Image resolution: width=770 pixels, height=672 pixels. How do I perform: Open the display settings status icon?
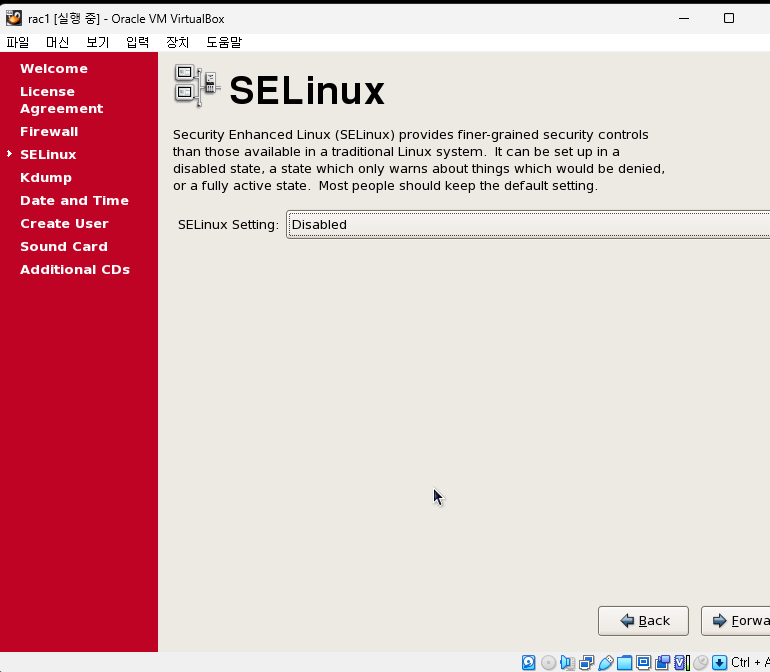click(x=643, y=662)
